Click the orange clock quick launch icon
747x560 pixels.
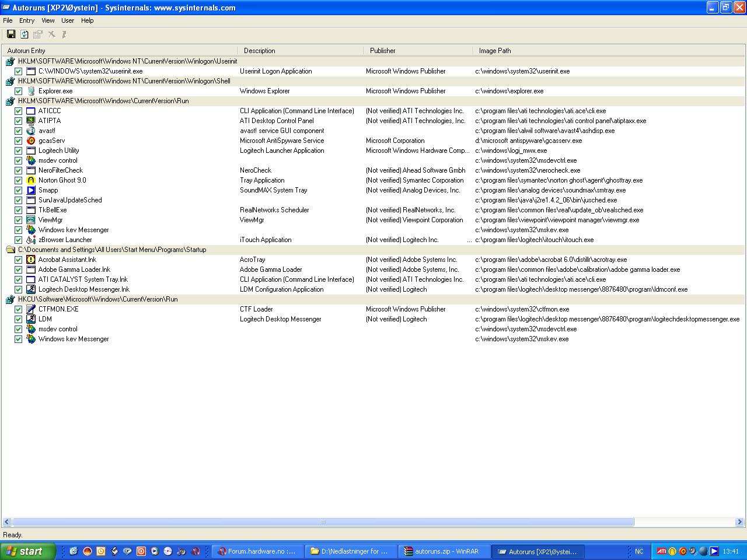coord(100,551)
